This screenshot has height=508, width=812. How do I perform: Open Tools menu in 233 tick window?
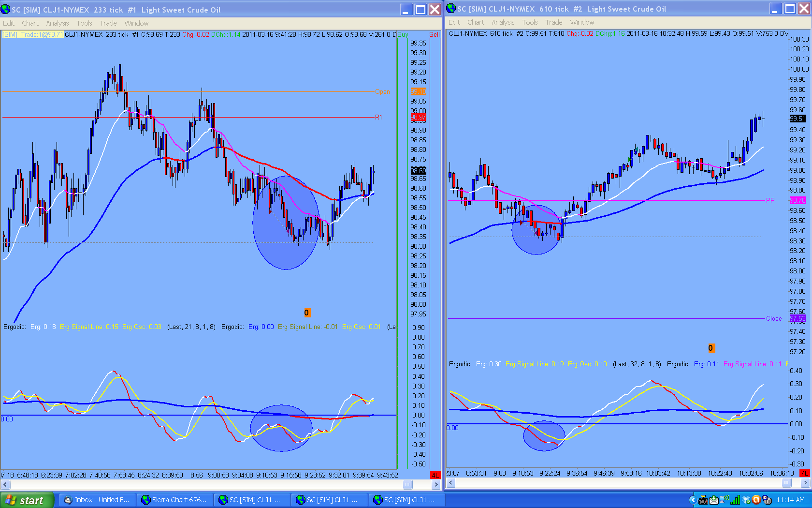[84, 23]
